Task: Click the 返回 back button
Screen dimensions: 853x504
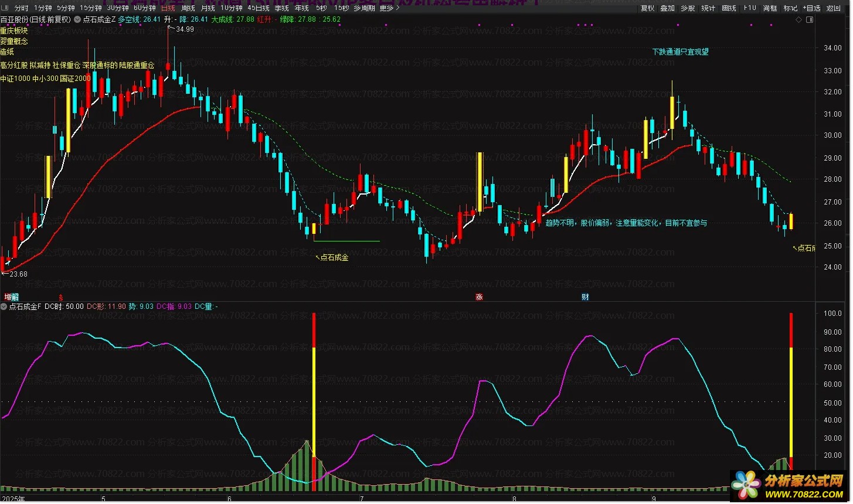Action: 833,8
